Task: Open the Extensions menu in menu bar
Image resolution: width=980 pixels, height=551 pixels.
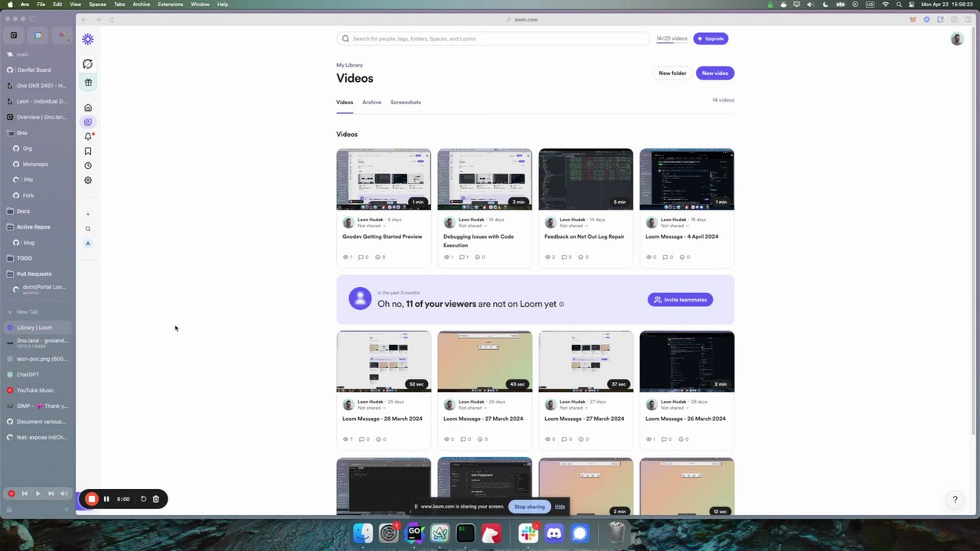Action: 170,5
